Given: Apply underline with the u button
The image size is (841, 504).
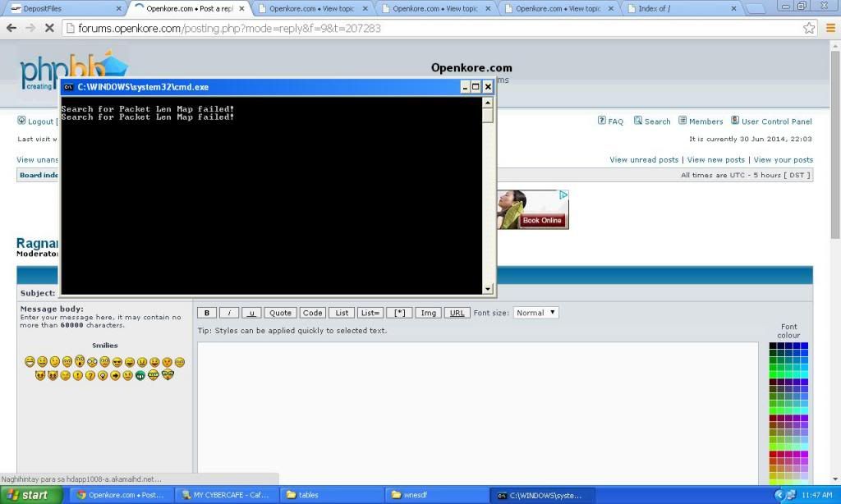Looking at the screenshot, I should click(x=251, y=313).
